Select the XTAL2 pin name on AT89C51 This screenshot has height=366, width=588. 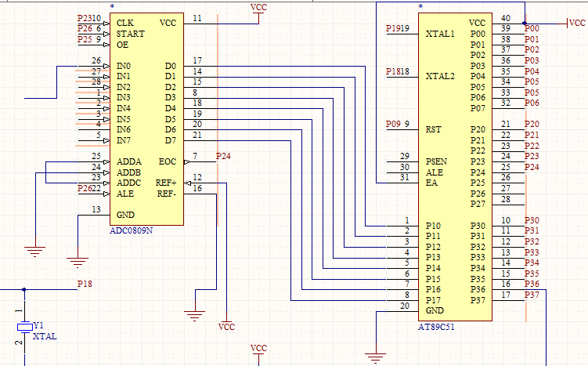[x=440, y=76]
